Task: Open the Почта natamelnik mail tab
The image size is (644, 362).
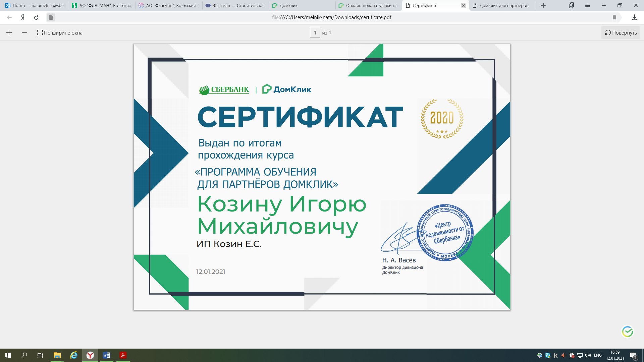Action: point(35,5)
